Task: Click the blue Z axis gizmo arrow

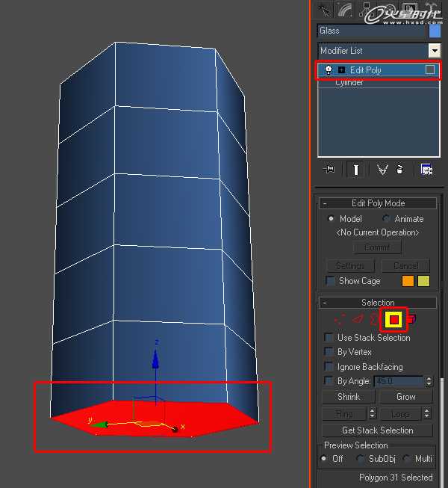Action: pos(156,359)
